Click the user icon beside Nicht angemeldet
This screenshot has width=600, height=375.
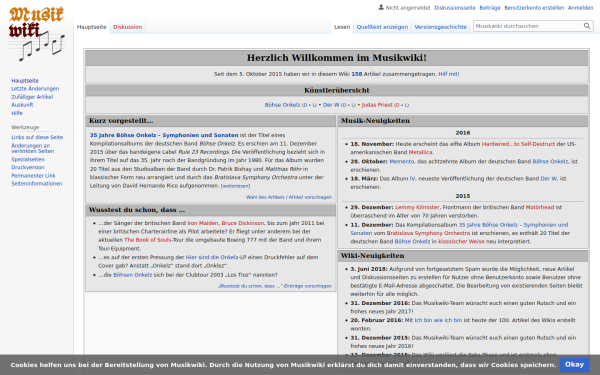point(381,7)
